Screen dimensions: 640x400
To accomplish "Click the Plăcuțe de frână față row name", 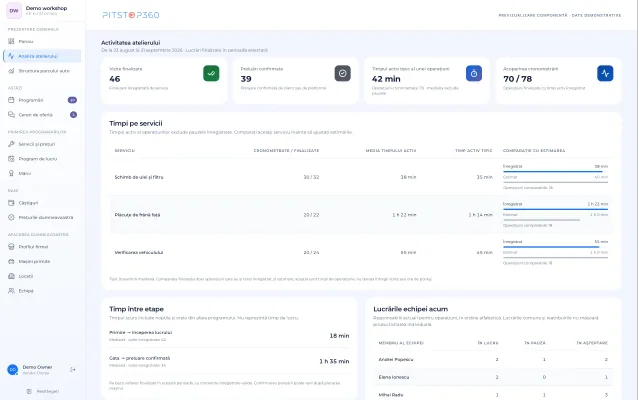I will coord(137,215).
